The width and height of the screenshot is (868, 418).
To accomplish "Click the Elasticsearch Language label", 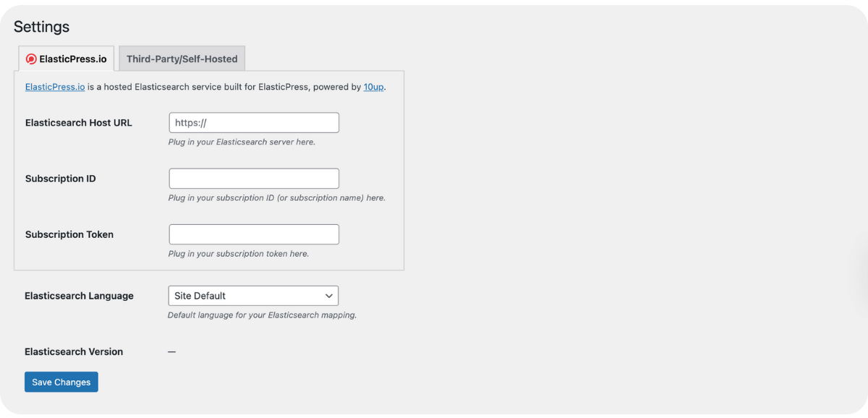I will (x=79, y=296).
